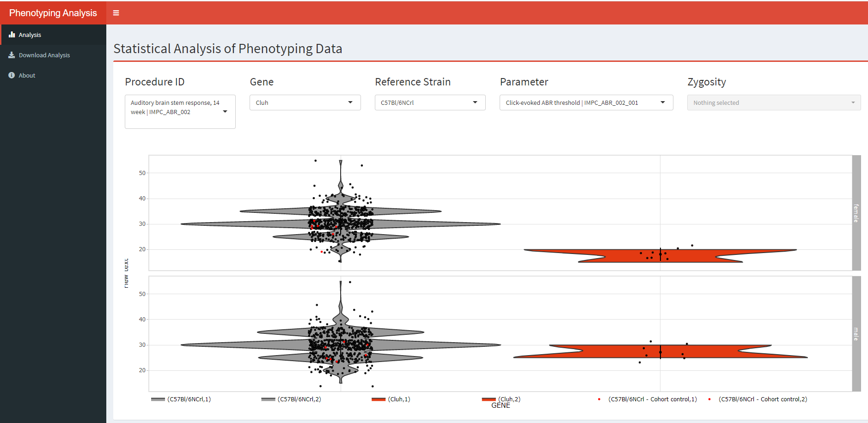868x423 pixels.
Task: Select the Analysis sidebar entry
Action: coord(30,34)
